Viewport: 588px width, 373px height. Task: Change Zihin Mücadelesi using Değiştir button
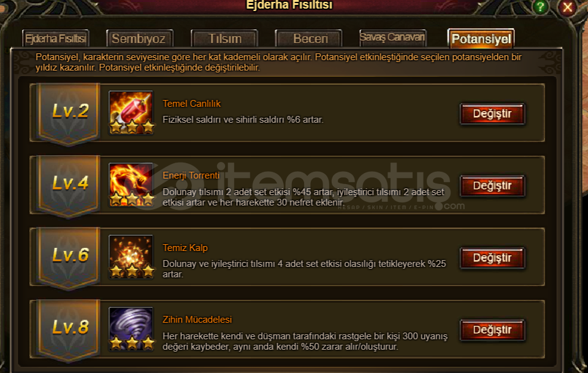pyautogui.click(x=492, y=330)
